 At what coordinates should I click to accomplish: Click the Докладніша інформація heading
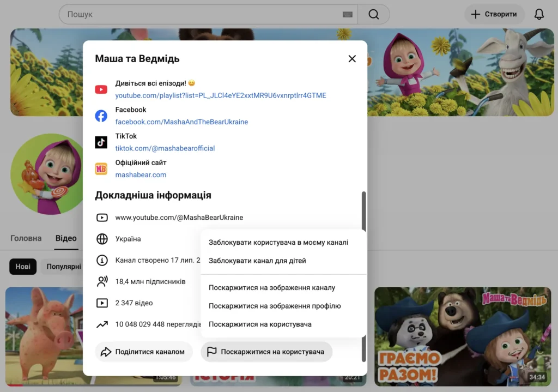153,195
